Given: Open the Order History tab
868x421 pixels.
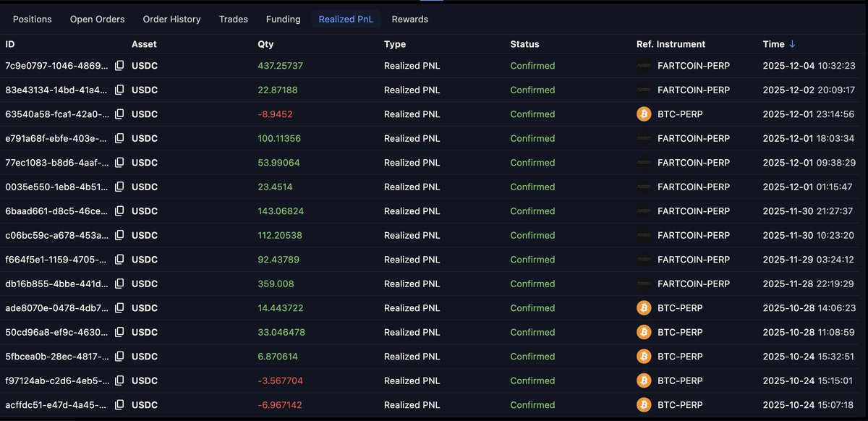Looking at the screenshot, I should [172, 20].
